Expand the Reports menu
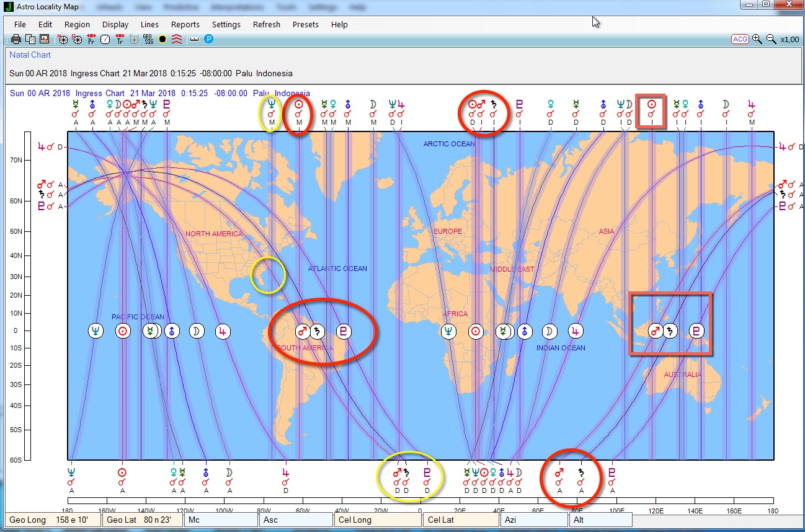The width and height of the screenshot is (805, 532). [x=185, y=25]
